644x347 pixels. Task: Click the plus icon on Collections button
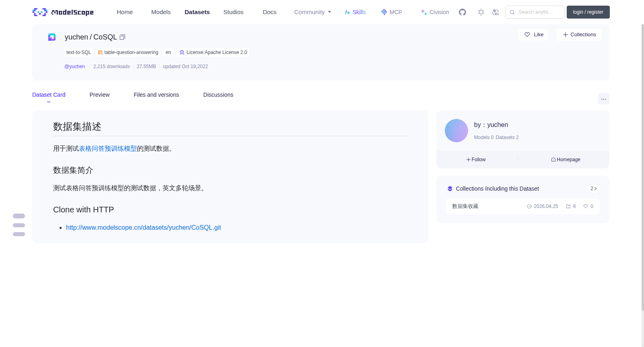click(x=566, y=35)
